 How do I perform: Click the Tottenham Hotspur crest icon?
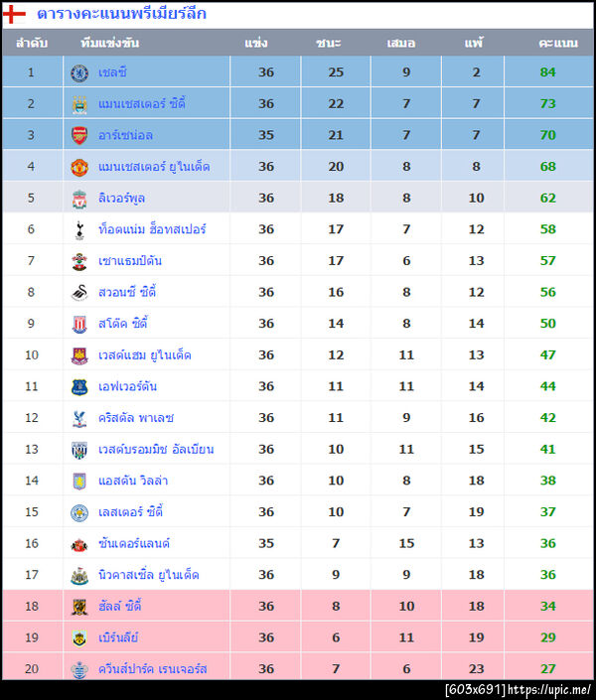pos(79,229)
